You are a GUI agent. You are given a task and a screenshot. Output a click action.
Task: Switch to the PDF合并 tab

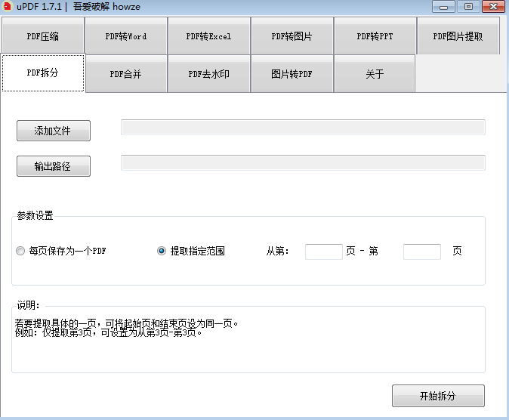pyautogui.click(x=126, y=74)
